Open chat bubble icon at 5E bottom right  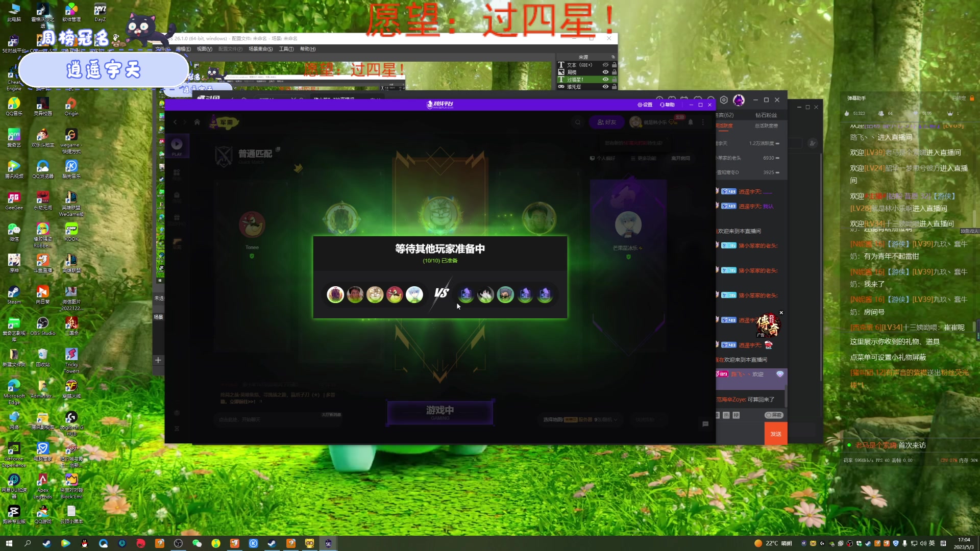point(705,423)
